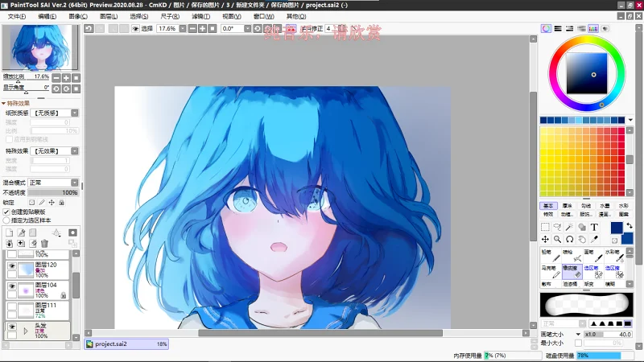The height and width of the screenshot is (362, 644).
Task: Select project.sai2 document tab
Action: pyautogui.click(x=126, y=344)
